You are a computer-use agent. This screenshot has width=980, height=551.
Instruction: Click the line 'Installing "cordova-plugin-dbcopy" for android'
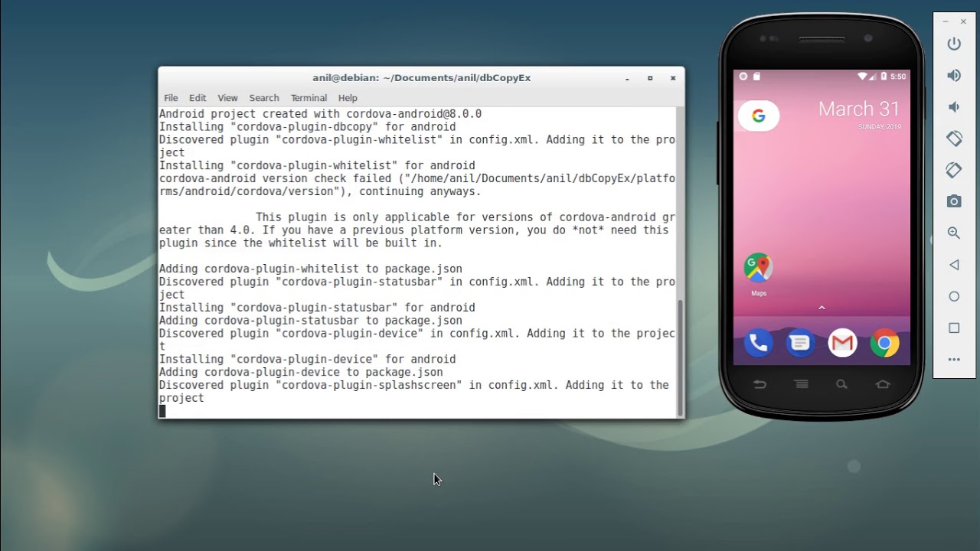click(x=307, y=127)
